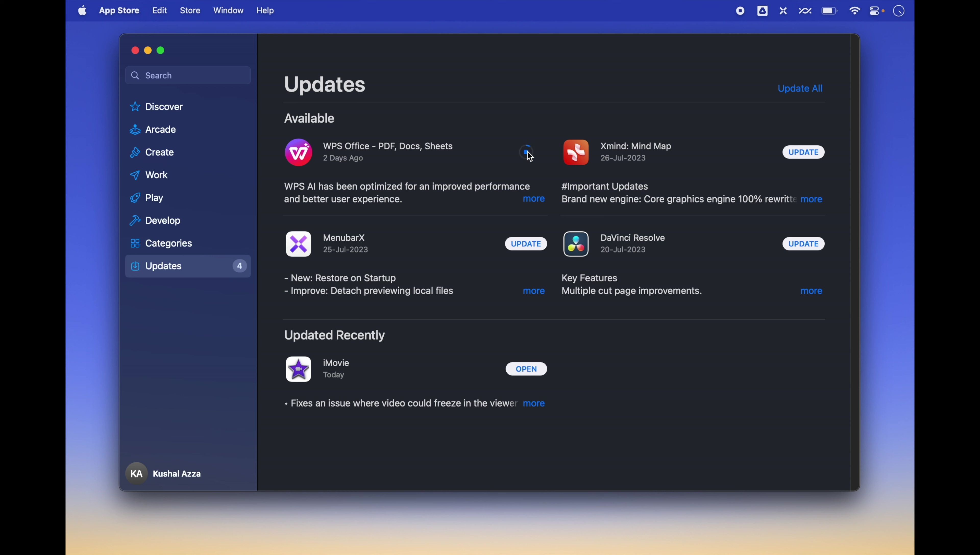Screen dimensions: 980x555
Task: Open the App Store menu
Action: point(119,11)
